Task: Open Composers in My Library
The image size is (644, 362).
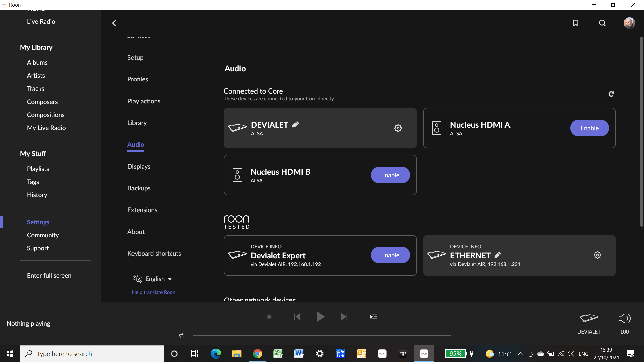Action: coord(42,102)
